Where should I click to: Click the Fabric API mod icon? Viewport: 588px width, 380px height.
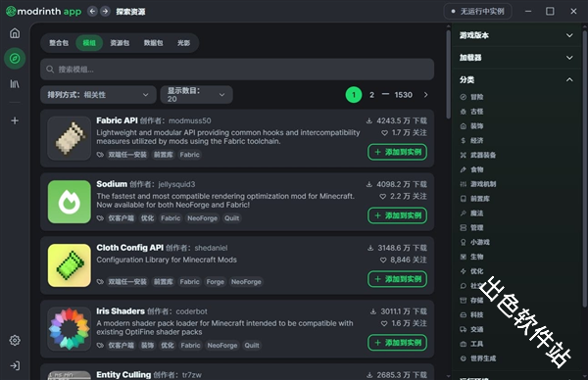[70, 138]
